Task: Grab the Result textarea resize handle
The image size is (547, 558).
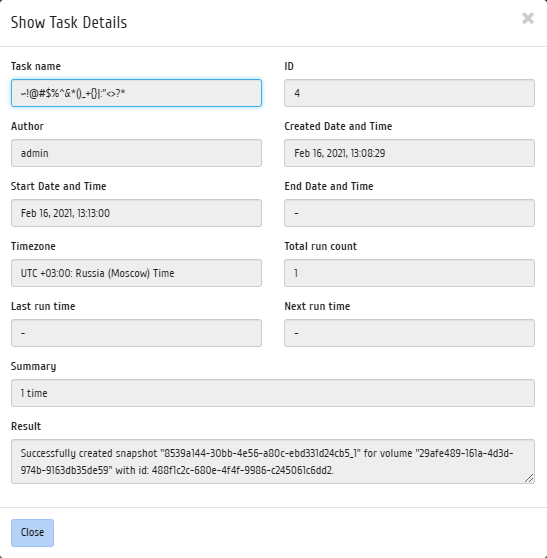Action: point(529,478)
